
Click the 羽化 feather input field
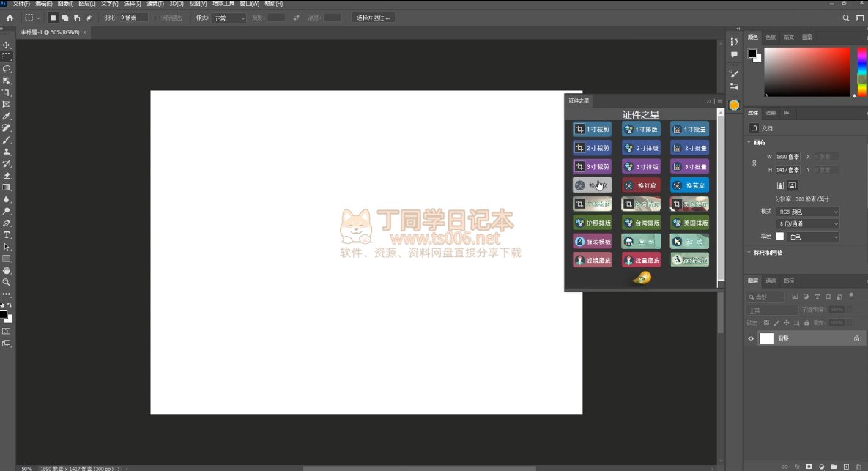pyautogui.click(x=134, y=18)
